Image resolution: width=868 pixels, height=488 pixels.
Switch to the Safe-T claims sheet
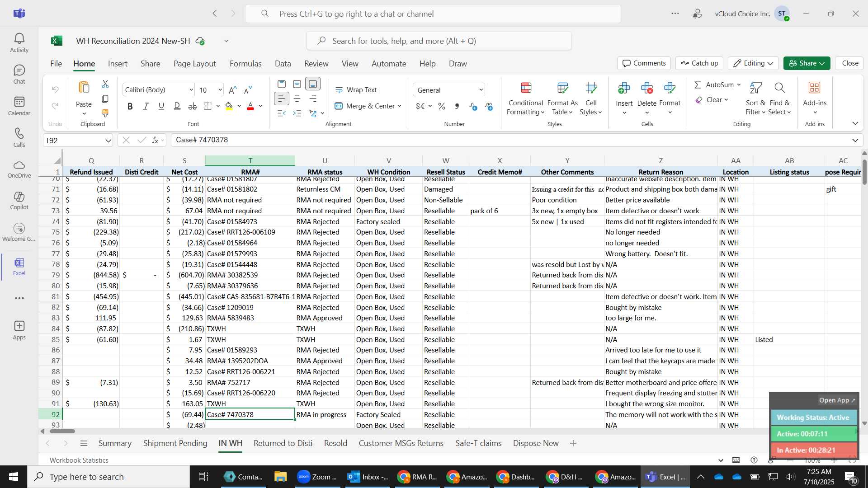478,443
